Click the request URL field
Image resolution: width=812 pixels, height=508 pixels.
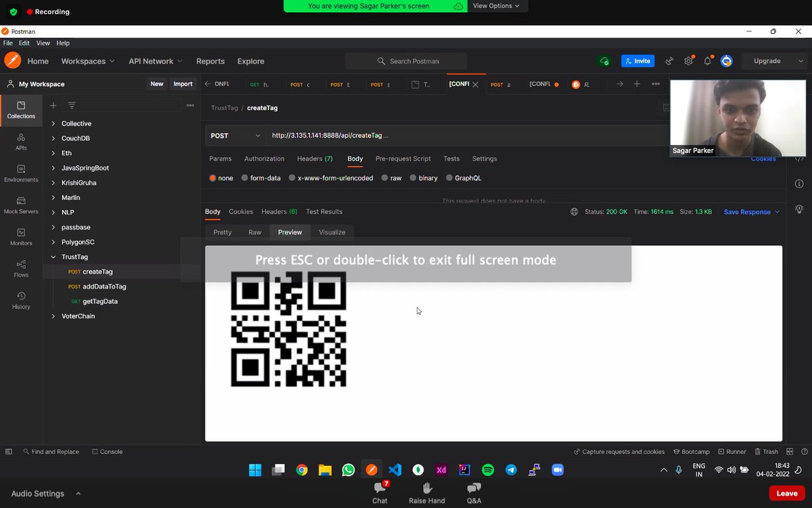point(467,135)
